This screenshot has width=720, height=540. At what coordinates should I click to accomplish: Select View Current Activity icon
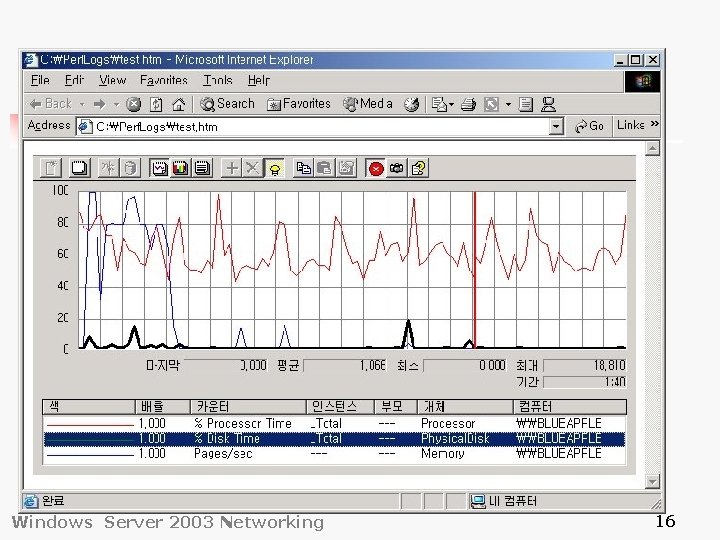tap(108, 168)
